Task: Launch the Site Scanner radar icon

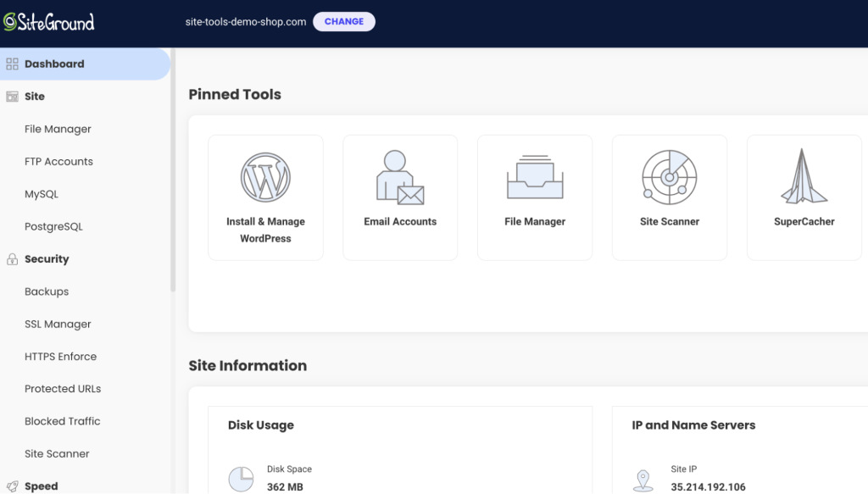Action: pos(669,177)
